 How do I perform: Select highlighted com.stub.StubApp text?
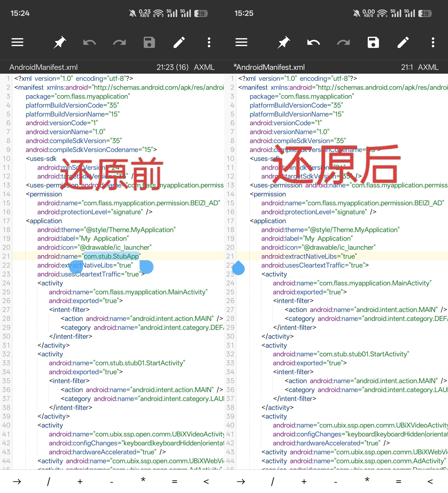(x=111, y=256)
